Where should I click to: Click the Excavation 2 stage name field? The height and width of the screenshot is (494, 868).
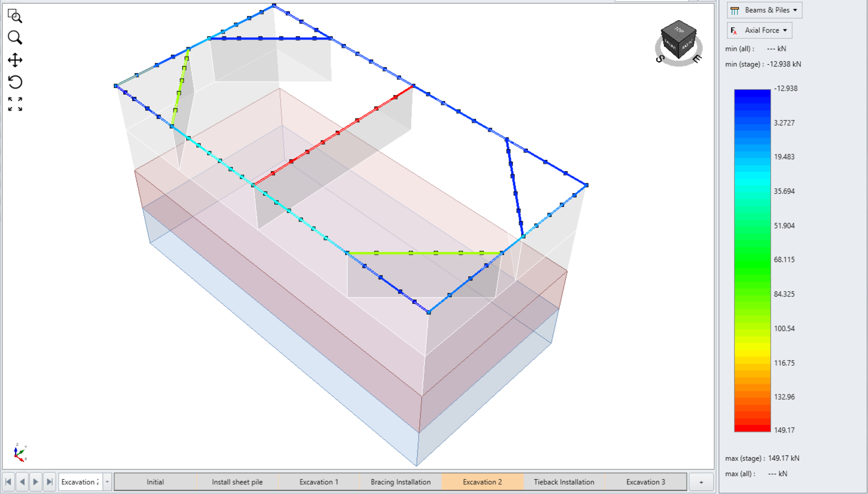pos(81,482)
